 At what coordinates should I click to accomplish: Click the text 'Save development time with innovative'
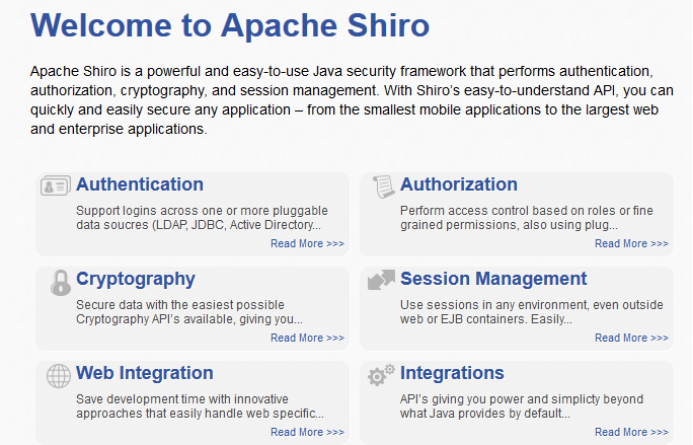(182, 399)
